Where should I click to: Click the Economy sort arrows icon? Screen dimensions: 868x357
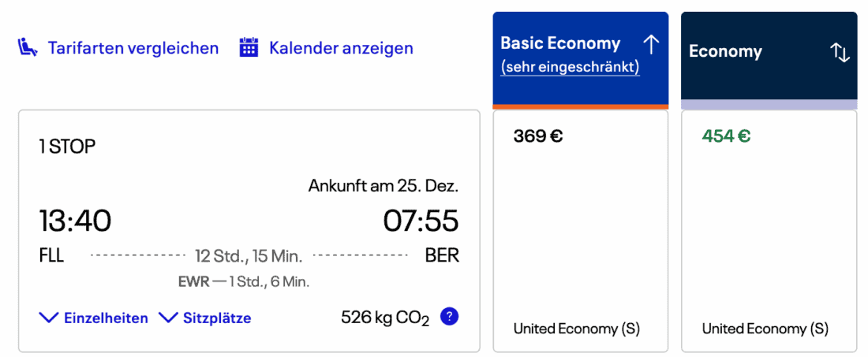click(x=840, y=52)
